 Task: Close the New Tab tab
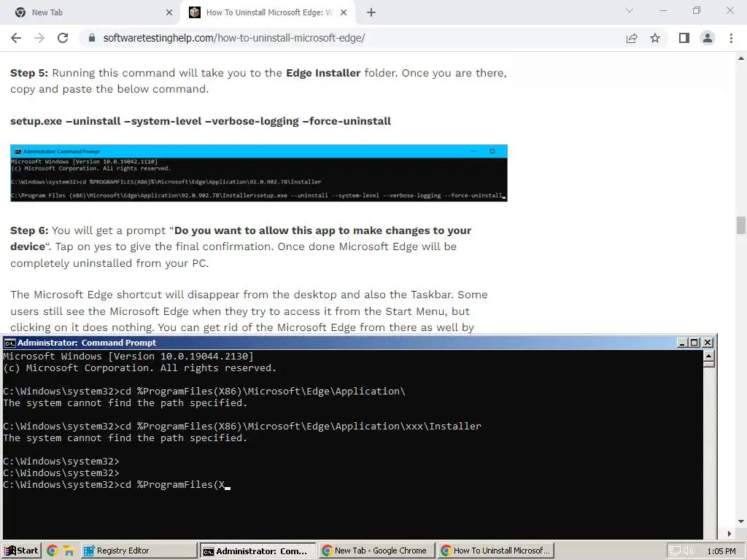click(169, 12)
